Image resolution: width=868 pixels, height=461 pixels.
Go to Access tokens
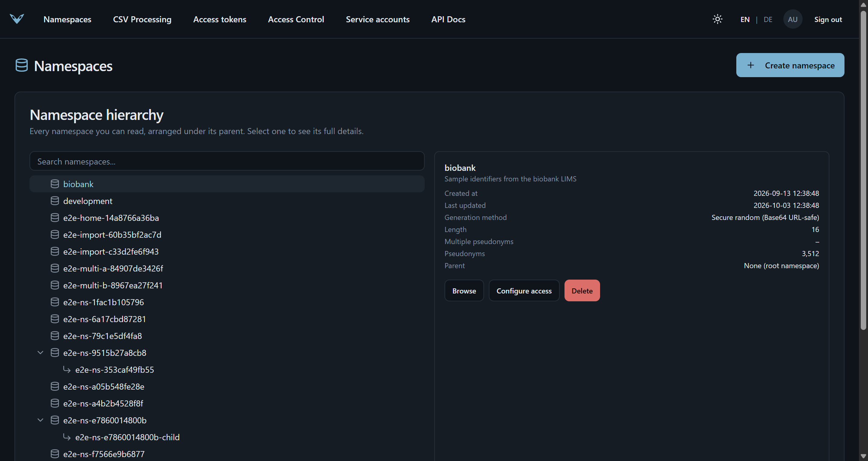pyautogui.click(x=220, y=20)
